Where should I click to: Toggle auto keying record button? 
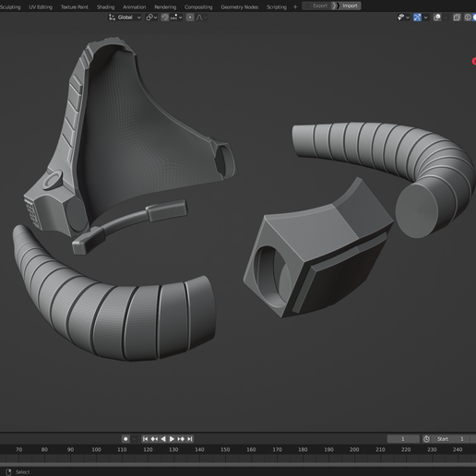[125, 439]
